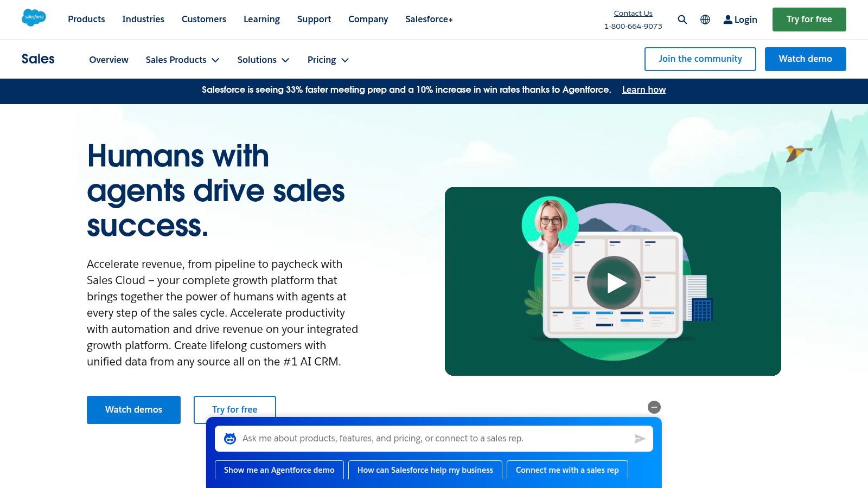Click the phone number 1-800-664-9073
This screenshot has width=868, height=488.
point(633,26)
